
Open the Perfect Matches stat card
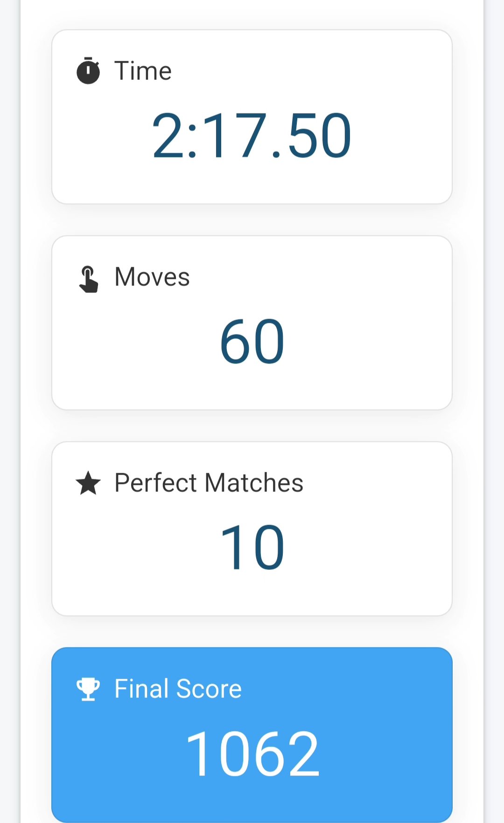pos(252,529)
